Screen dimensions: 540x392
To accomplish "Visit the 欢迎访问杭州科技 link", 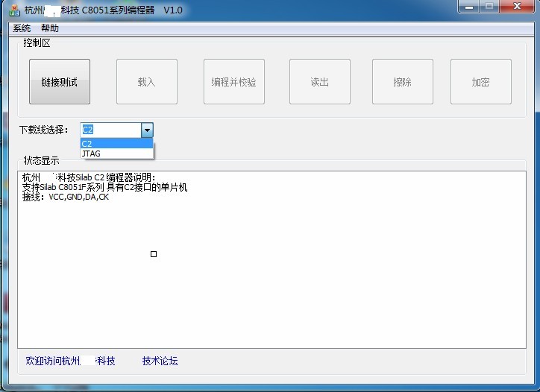I will [70, 361].
